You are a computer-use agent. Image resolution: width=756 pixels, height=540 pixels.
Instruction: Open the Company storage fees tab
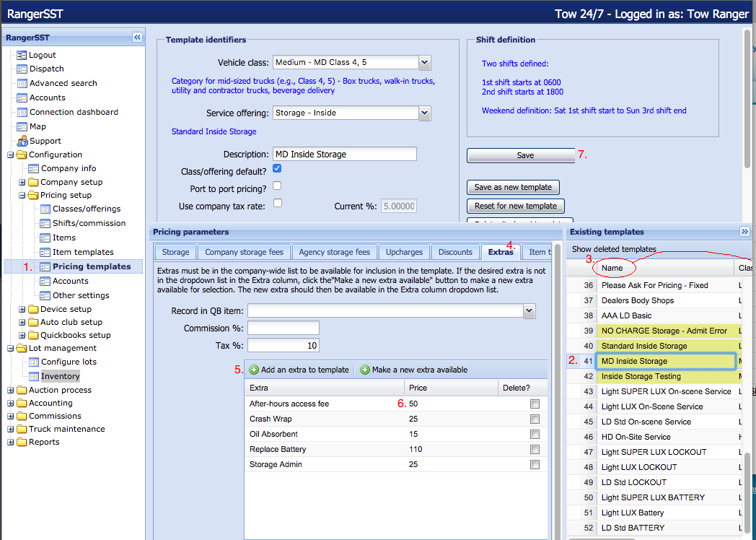tap(244, 252)
